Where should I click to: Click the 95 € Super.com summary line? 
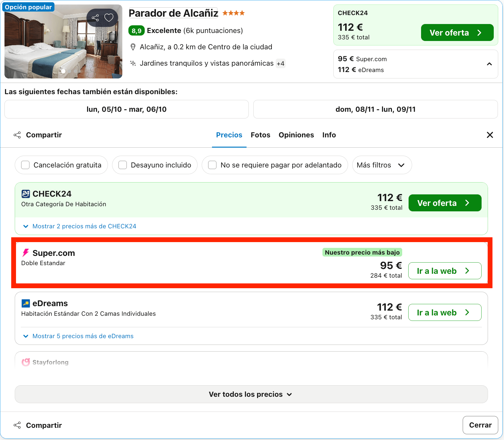pos(362,59)
